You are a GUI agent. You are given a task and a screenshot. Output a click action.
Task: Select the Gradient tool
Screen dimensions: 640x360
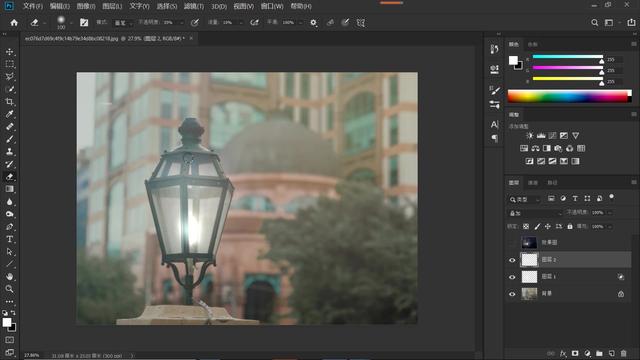9,189
